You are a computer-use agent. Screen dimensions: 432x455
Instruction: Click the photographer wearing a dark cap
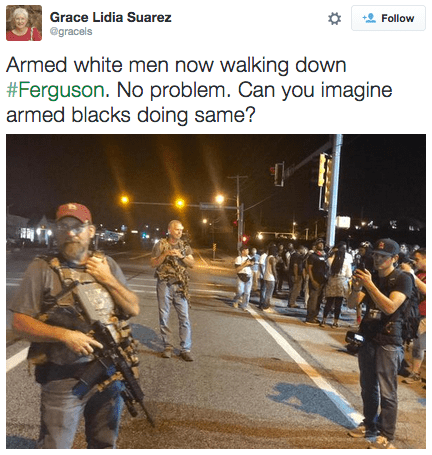[382, 340]
